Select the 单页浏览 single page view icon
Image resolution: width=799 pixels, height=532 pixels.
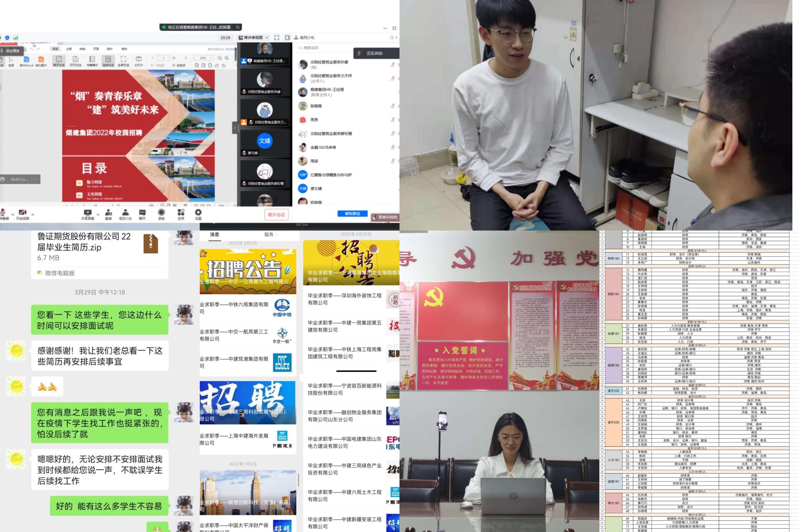59,62
